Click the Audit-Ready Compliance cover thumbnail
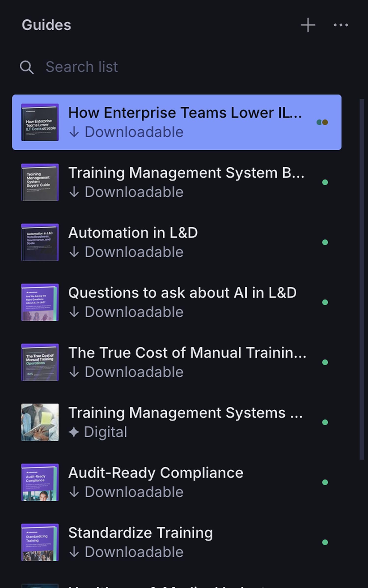The image size is (368, 588). [x=40, y=482]
